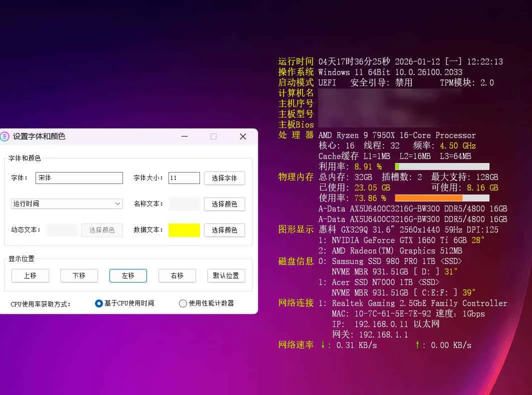This screenshot has height=395, width=532.
Task: Click 选择颜色 next to 数据文本
Action: pos(224,230)
